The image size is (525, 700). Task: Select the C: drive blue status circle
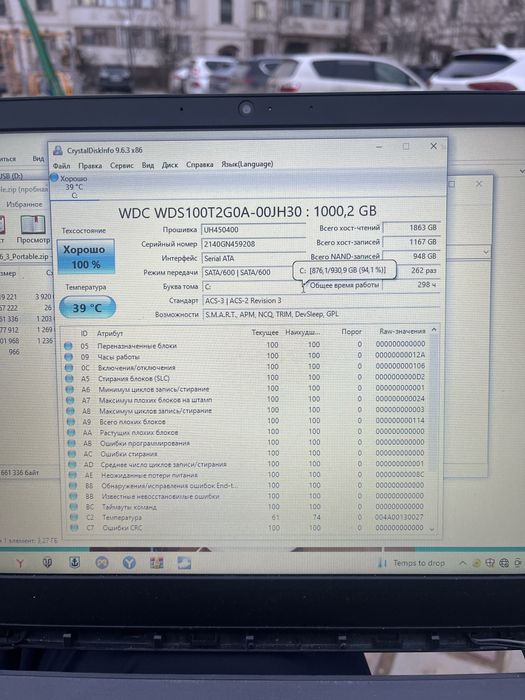(x=54, y=178)
